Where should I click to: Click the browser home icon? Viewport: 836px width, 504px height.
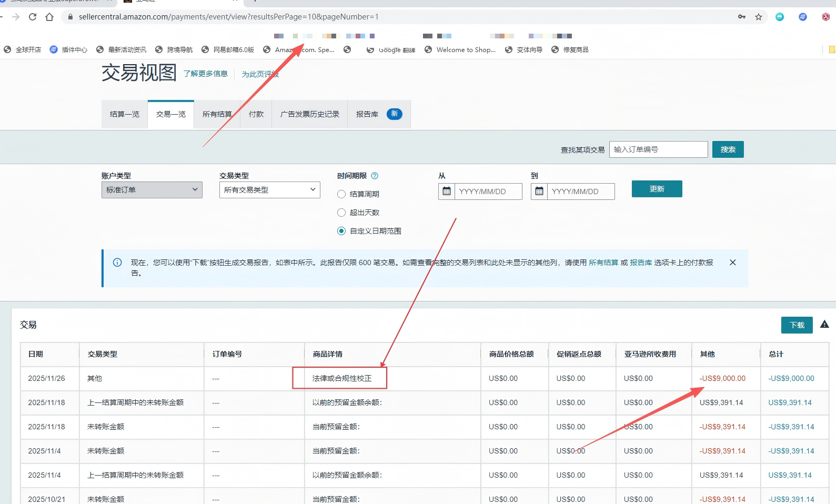point(49,17)
